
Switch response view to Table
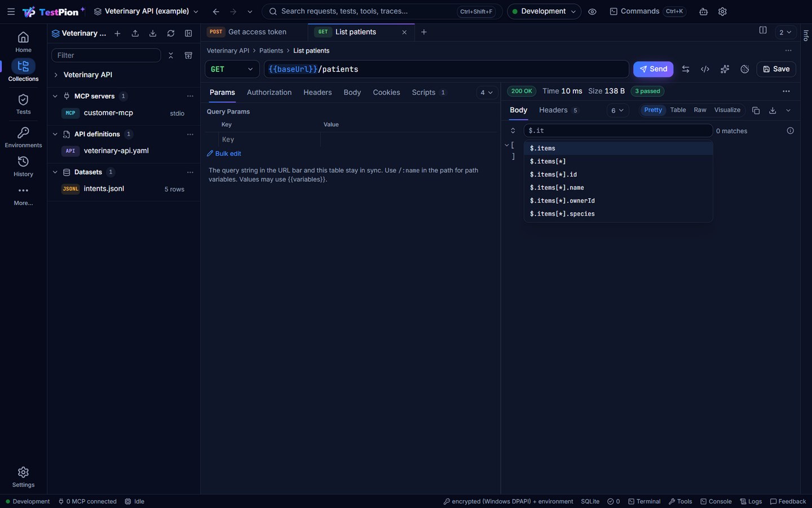[678, 110]
